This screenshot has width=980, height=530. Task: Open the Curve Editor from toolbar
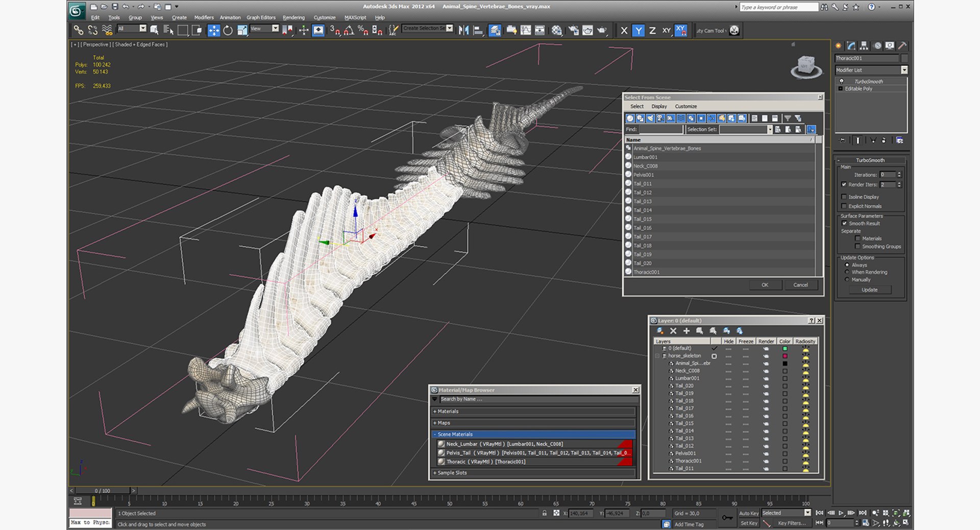tap(525, 31)
